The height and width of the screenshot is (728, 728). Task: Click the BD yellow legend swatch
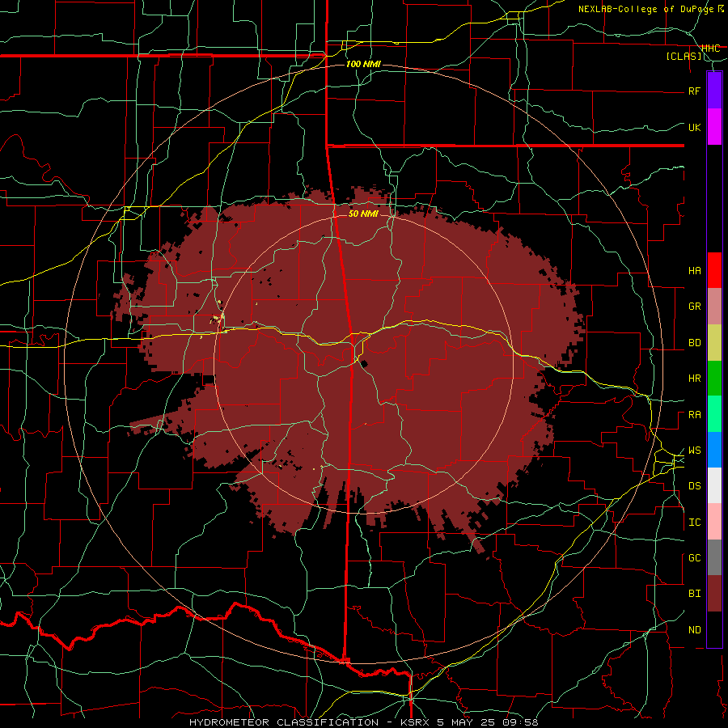point(714,343)
